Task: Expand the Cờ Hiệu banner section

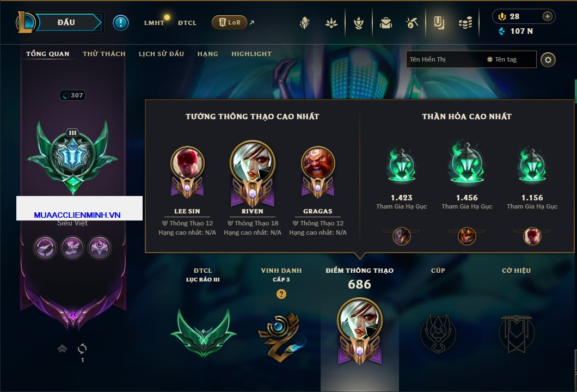Action: 516,310
